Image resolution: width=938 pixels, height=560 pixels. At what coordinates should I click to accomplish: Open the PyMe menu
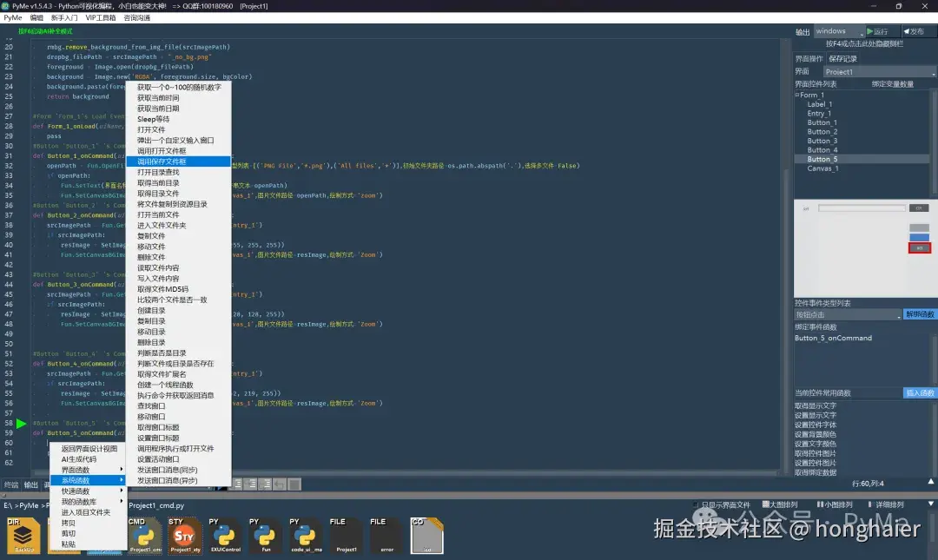click(12, 18)
